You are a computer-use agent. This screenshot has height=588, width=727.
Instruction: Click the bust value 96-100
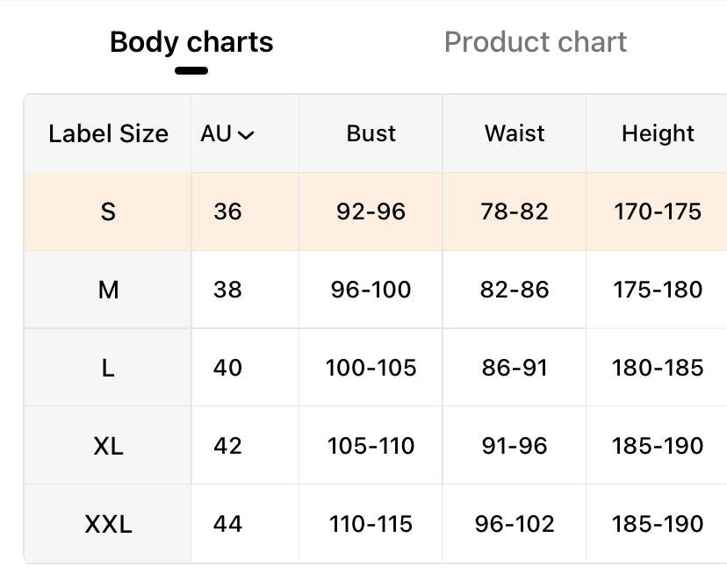click(371, 290)
